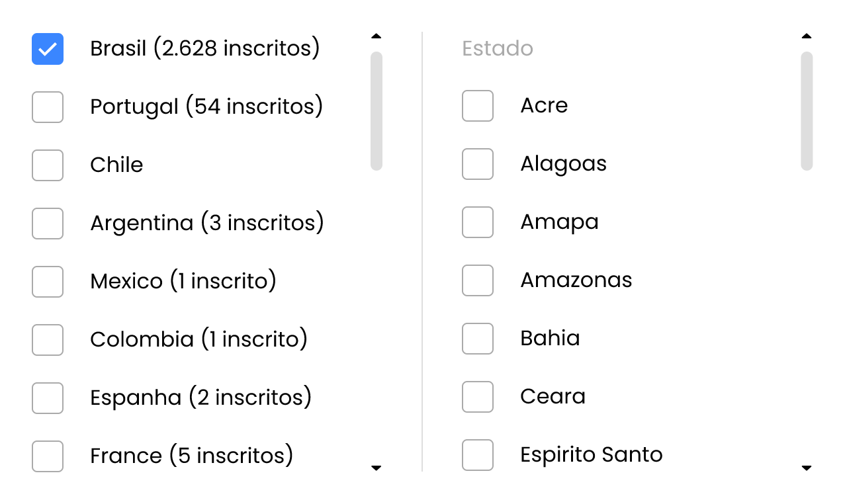The image size is (845, 504).
Task: Check the Ceara checkbox
Action: tap(477, 397)
